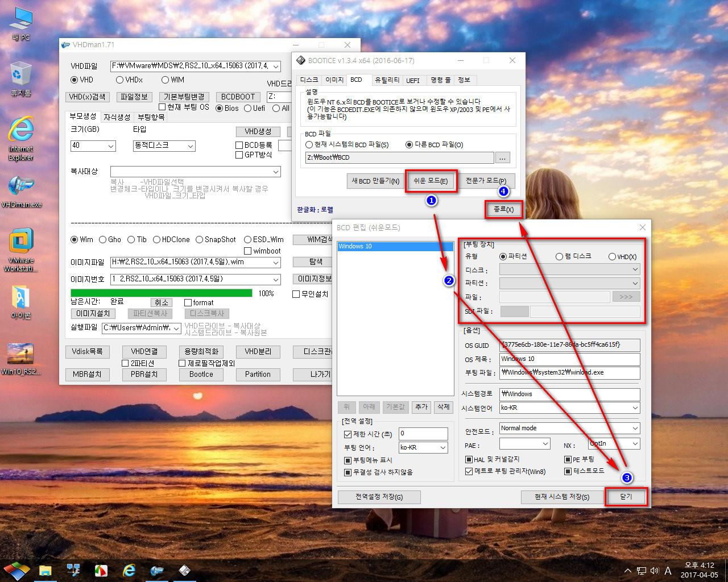Viewport: 728px width, 582px height.
Task: Select the 아이콘 folder desktop icon
Action: pos(20,302)
